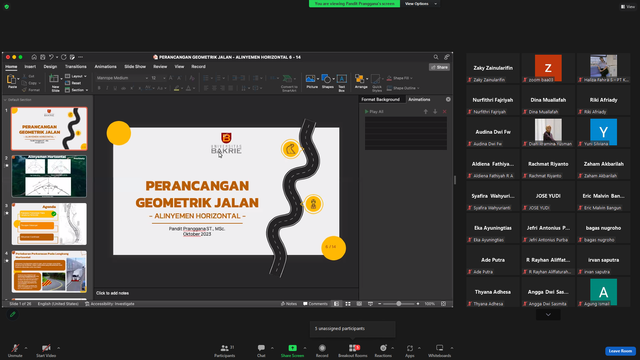
Task: Open the Reactions menu
Action: 383,350
